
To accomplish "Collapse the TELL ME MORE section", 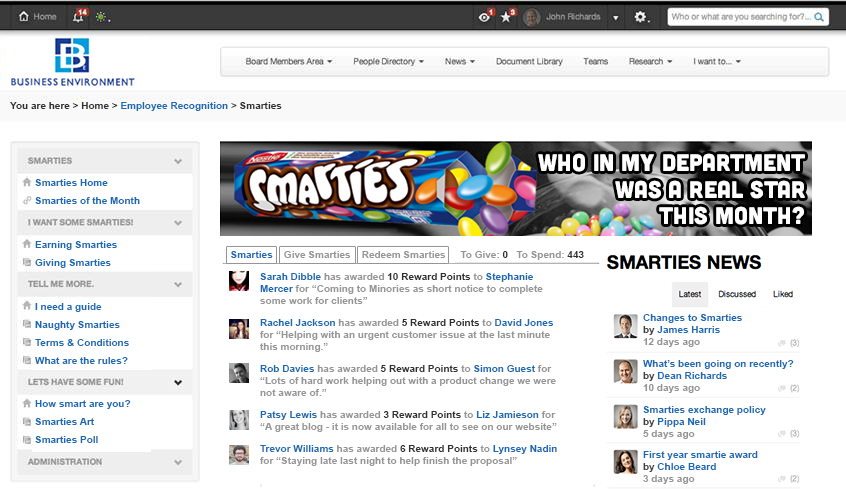I will point(178,284).
